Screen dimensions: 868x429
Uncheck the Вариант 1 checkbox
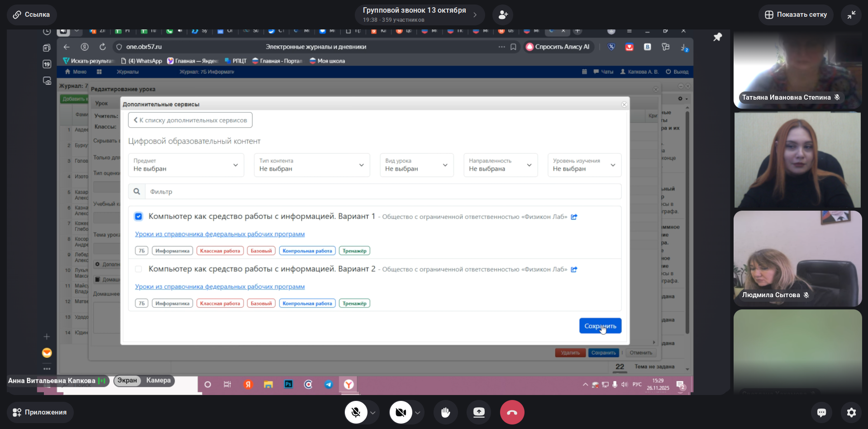[x=138, y=217]
